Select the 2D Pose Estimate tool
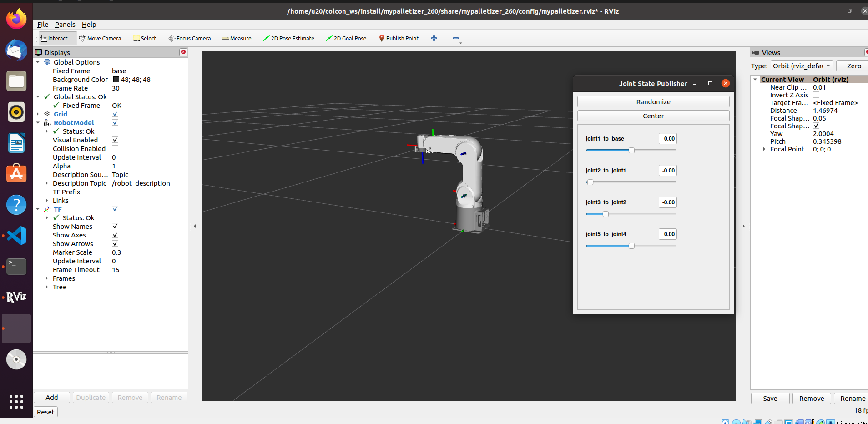Screen dimensions: 868x424 (288, 39)
